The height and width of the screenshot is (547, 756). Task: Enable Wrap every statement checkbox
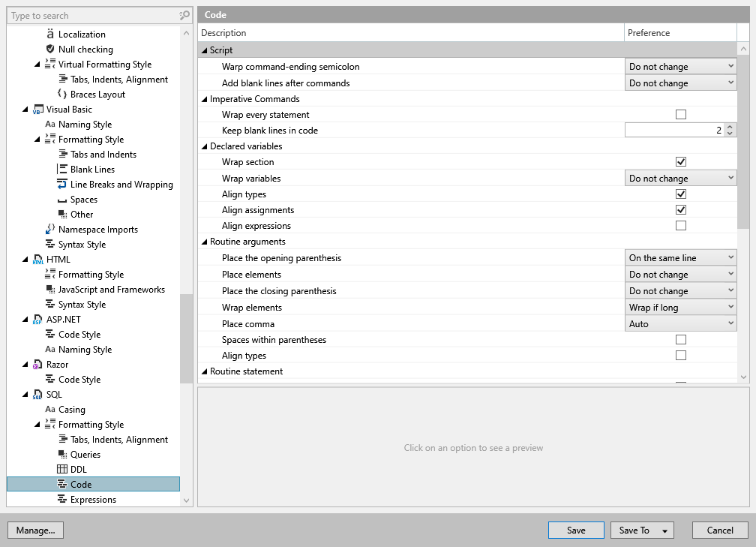681,114
